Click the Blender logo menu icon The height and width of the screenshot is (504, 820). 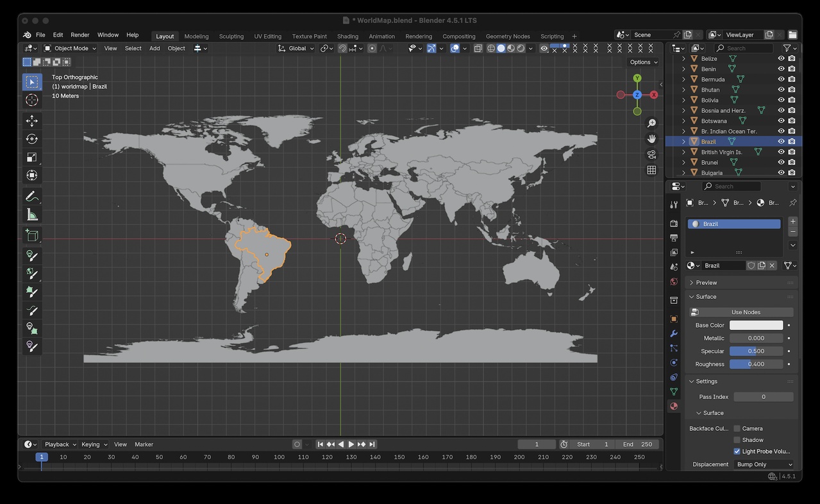(27, 35)
